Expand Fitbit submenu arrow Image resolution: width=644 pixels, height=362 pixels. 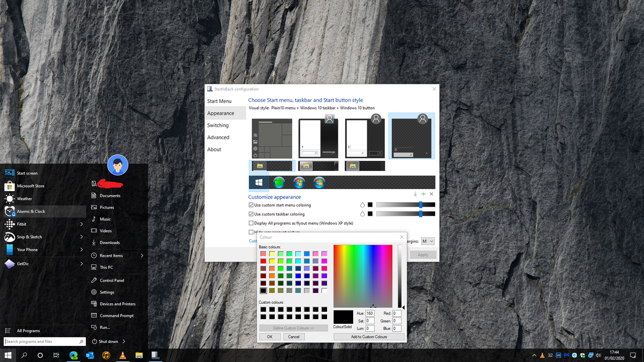(82, 224)
